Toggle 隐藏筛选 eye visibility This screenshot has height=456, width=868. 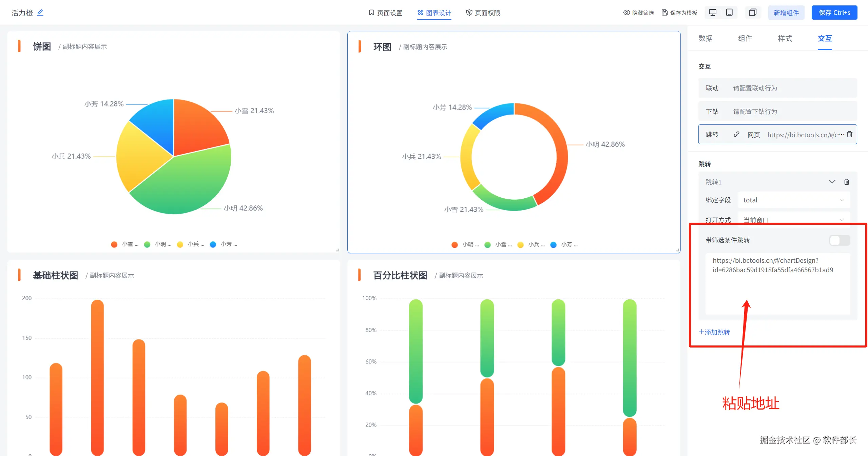pos(626,13)
